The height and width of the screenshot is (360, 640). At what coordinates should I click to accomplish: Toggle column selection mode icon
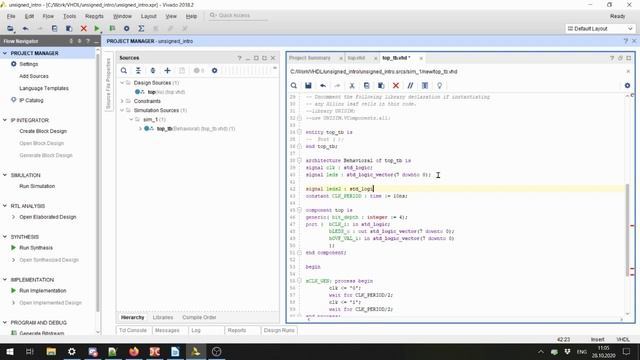point(425,86)
